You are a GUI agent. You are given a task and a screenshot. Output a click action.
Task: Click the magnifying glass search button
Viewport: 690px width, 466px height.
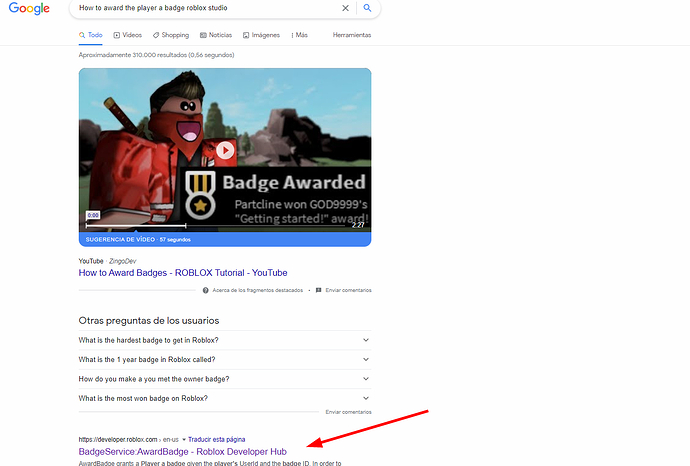point(367,8)
